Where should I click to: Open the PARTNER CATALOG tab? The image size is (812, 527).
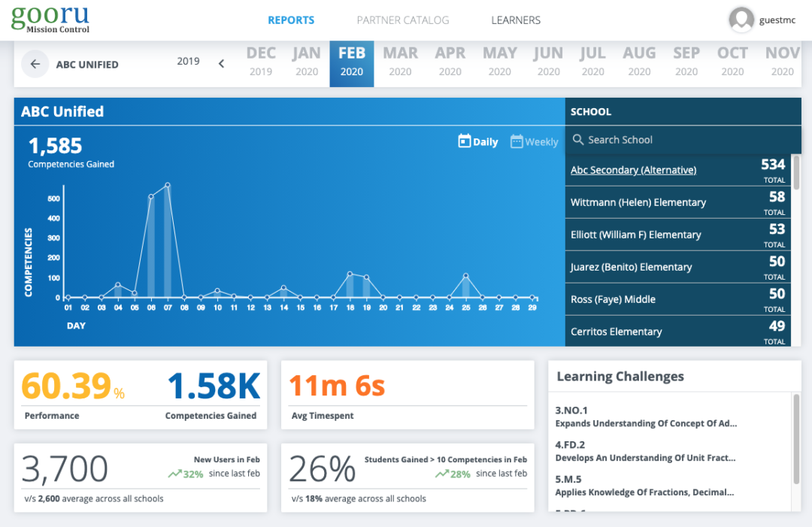[x=403, y=20]
